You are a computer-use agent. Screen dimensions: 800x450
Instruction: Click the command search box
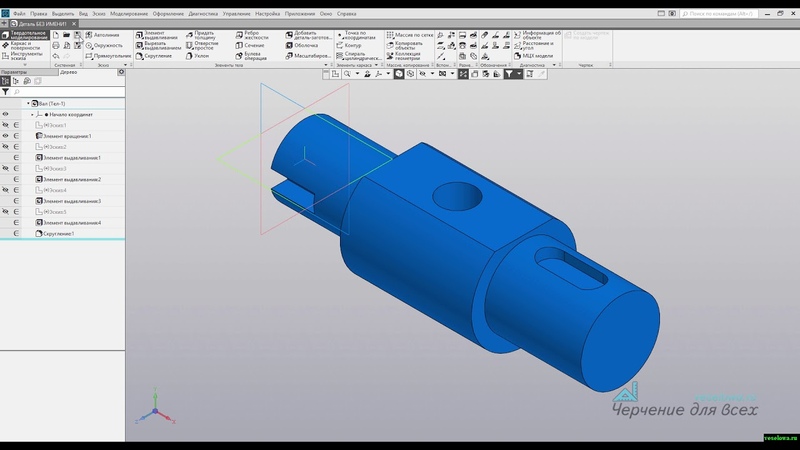click(x=719, y=14)
